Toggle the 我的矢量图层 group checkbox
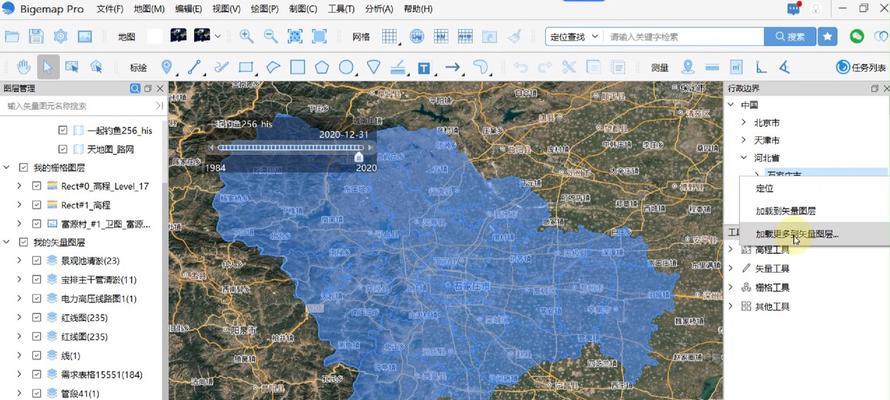The width and height of the screenshot is (890, 400). [x=23, y=242]
